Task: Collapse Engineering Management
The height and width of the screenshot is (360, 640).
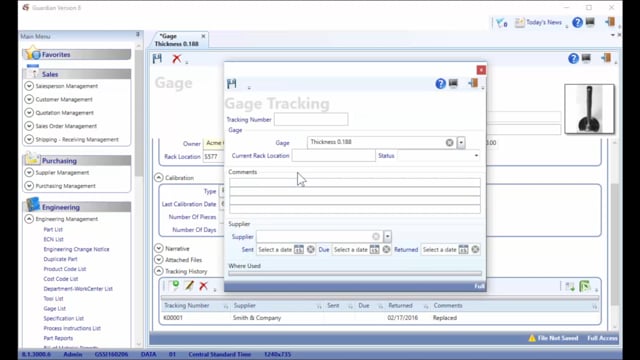Action: point(29,219)
